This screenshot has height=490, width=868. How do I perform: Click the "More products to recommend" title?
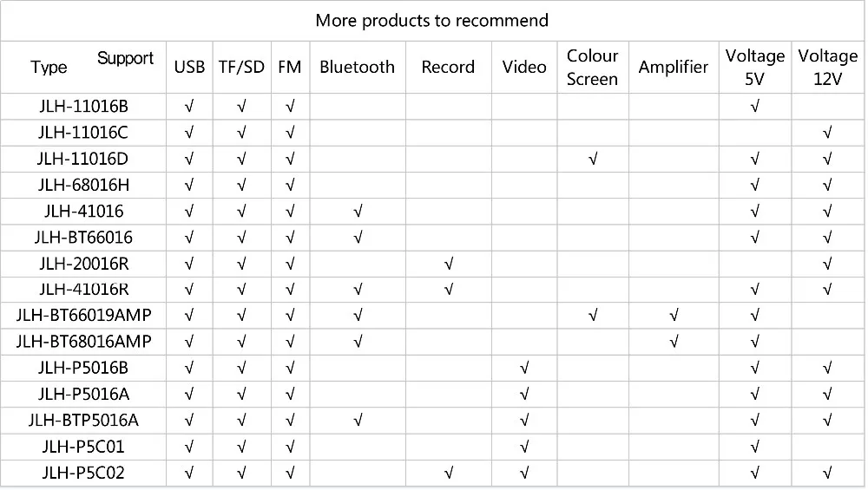(x=432, y=20)
